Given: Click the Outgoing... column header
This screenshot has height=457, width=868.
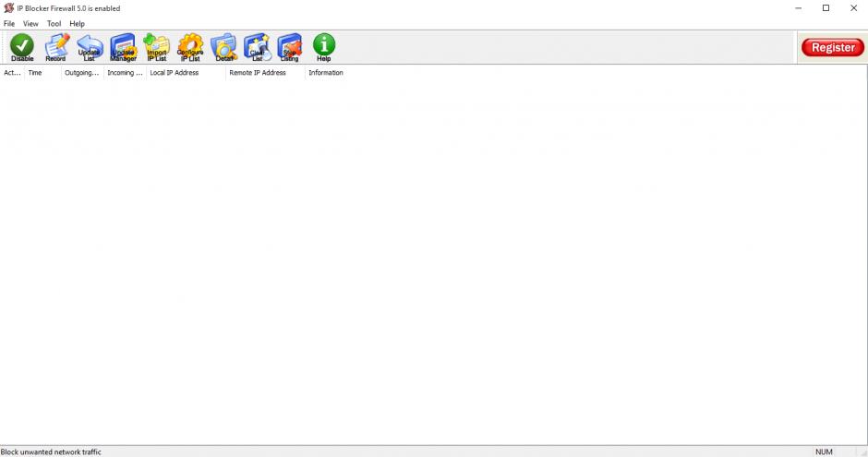Looking at the screenshot, I should coord(82,73).
